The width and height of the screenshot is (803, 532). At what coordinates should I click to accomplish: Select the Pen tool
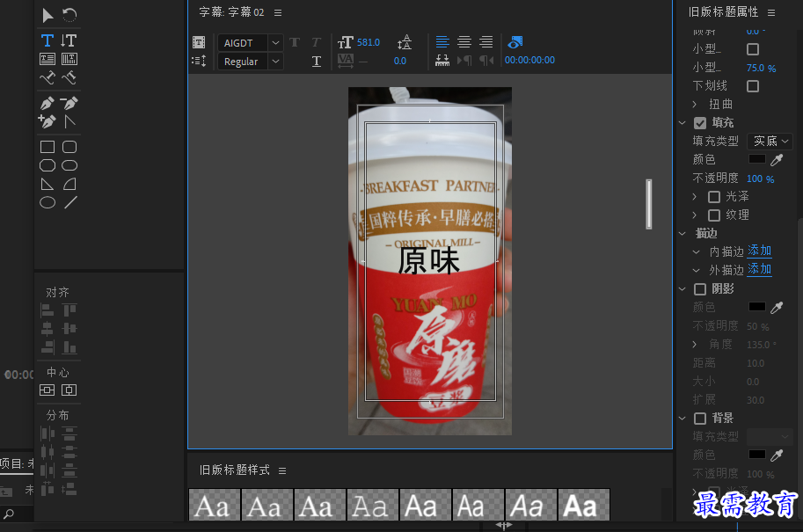click(x=47, y=103)
